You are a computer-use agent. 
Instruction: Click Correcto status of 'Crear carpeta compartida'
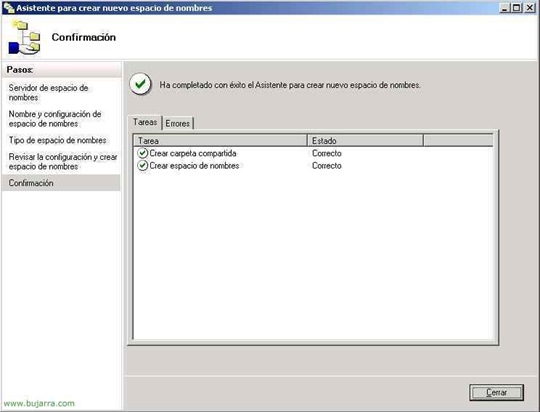point(326,153)
